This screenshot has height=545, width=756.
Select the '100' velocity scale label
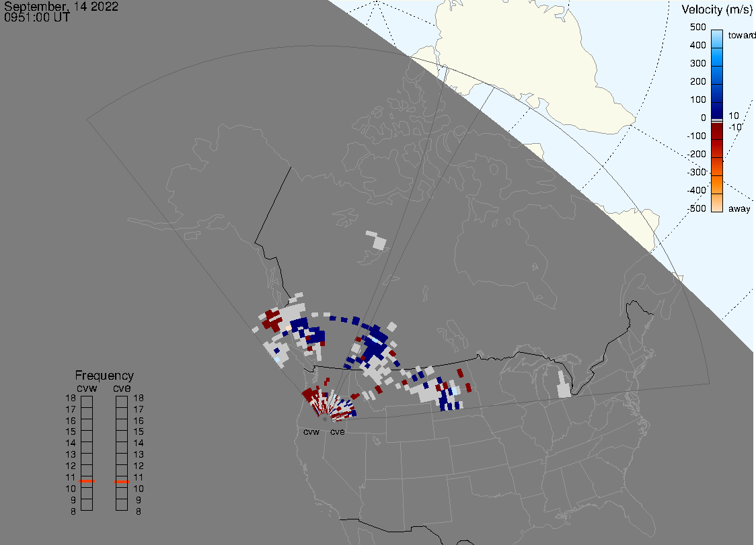click(697, 99)
